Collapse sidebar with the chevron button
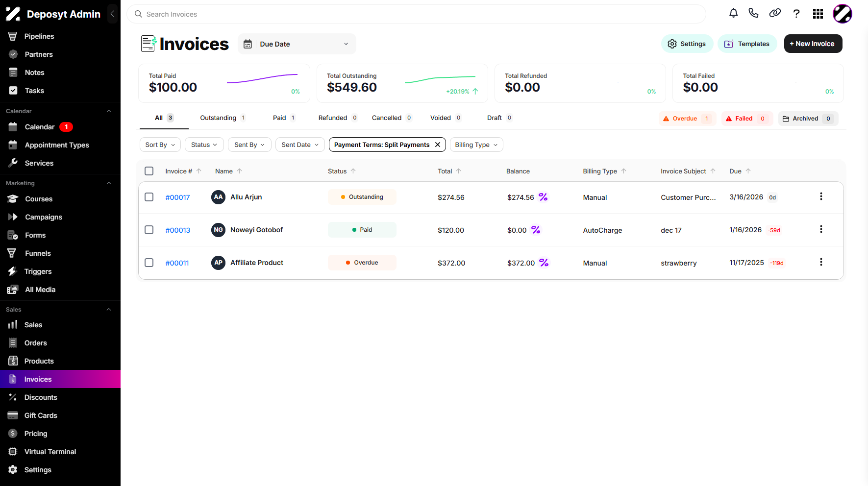This screenshot has height=486, width=868. pos(112,14)
